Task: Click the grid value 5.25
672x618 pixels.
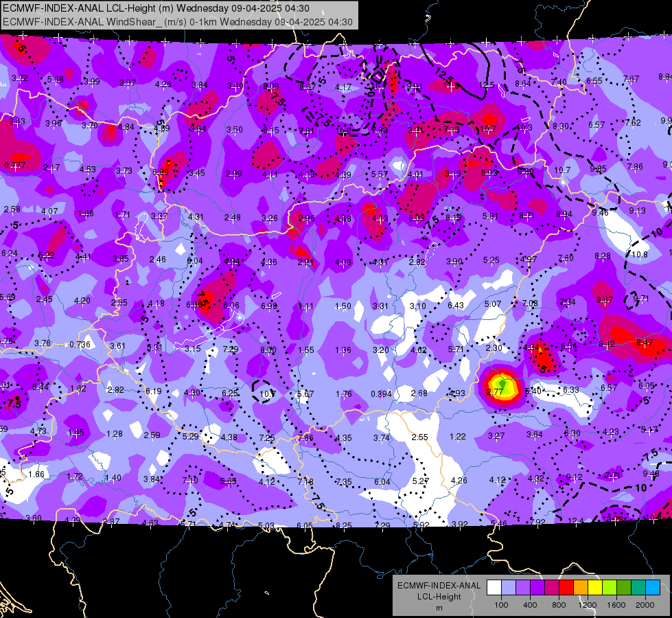Action: [x=491, y=260]
